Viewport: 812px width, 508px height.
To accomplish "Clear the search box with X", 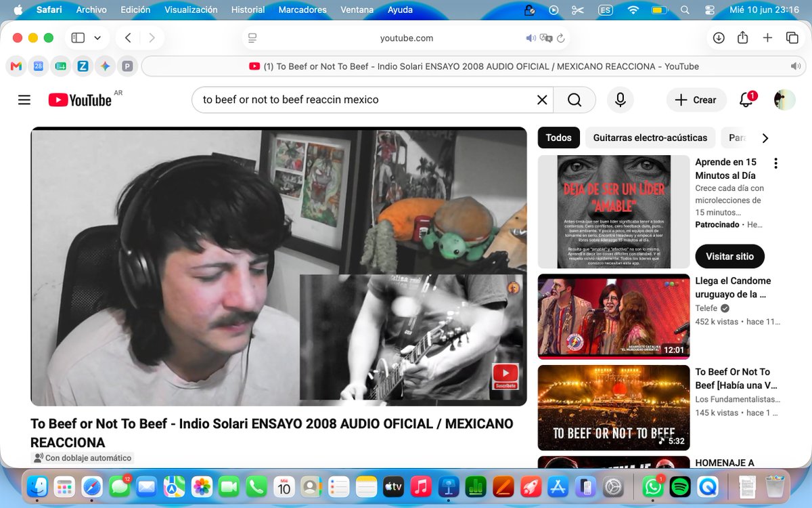I will pos(542,100).
